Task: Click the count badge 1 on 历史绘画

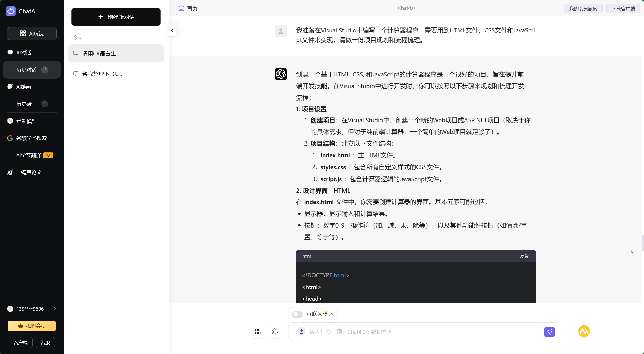Action: (45, 104)
